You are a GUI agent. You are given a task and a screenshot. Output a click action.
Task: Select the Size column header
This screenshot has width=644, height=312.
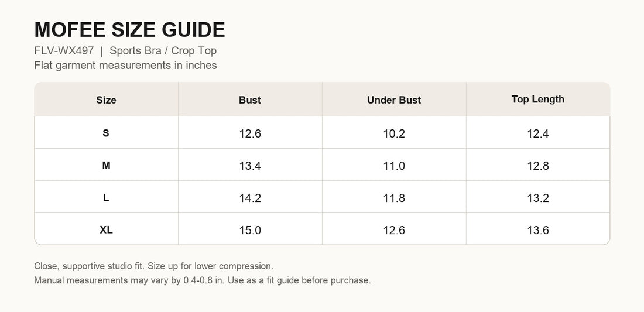click(x=106, y=100)
